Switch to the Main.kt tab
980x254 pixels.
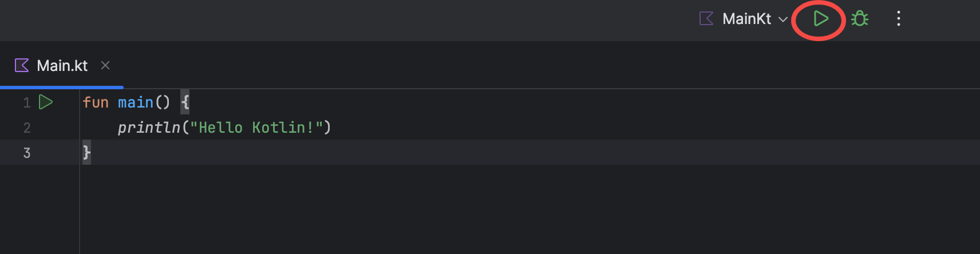[x=62, y=66]
